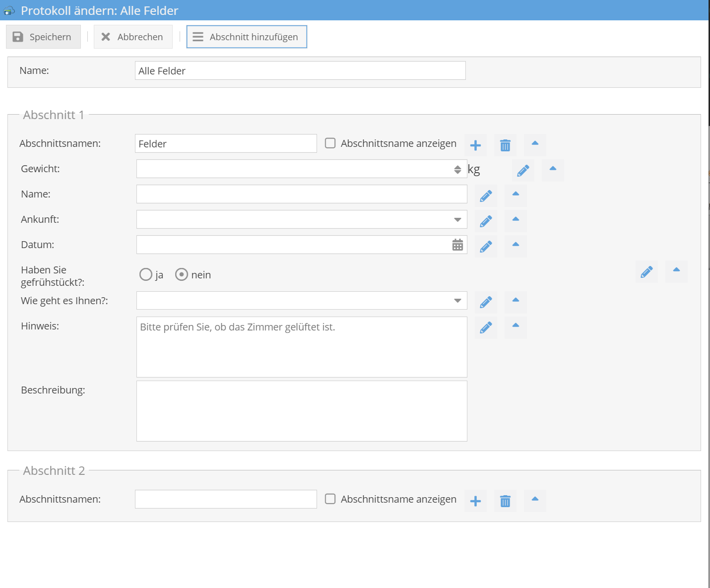Click 'Abschnitt hinzufügen' toolbar button
Screen dimensions: 710x588
(247, 37)
